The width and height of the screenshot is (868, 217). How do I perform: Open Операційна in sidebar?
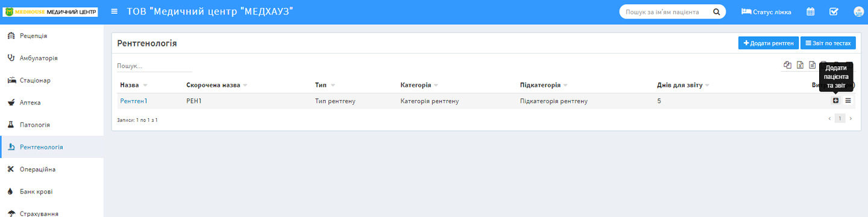(52, 169)
